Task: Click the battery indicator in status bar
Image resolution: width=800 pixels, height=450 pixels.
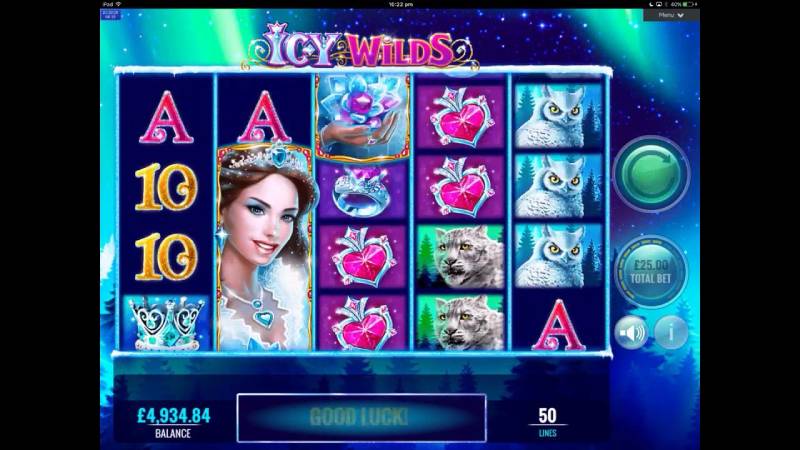Action: [686, 4]
